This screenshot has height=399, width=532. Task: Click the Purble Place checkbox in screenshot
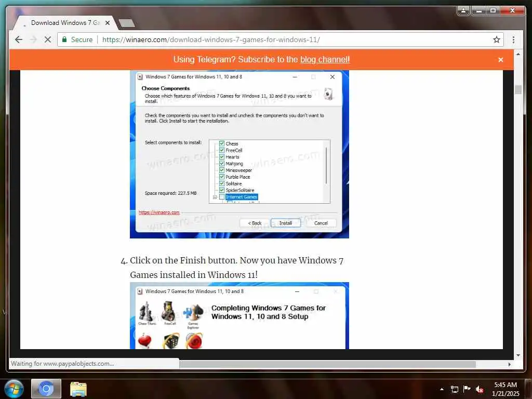221,177
